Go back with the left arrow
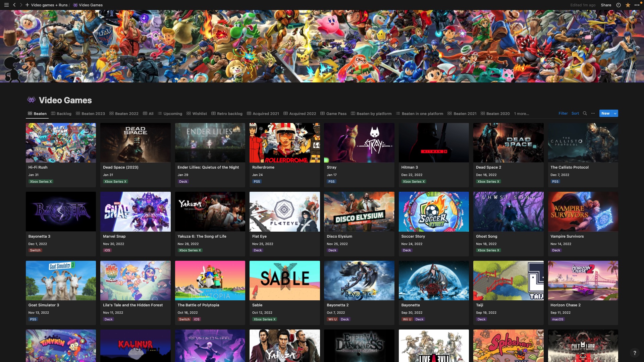This screenshot has width=644, height=362. point(14,5)
